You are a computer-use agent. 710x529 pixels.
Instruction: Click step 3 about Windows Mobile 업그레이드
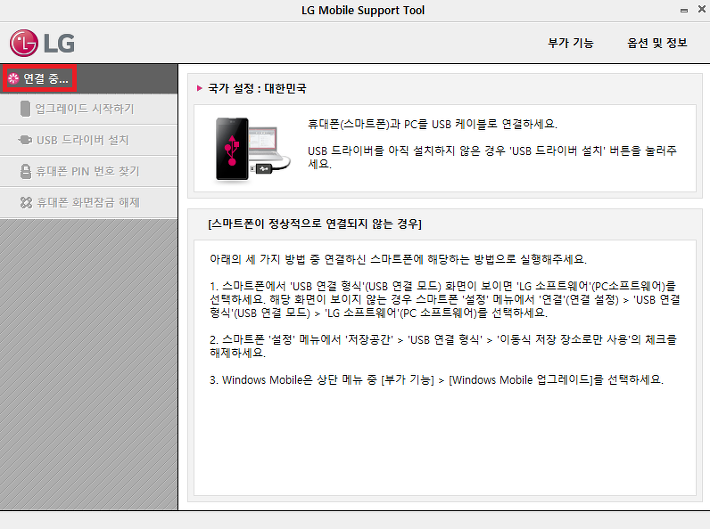pyautogui.click(x=437, y=380)
